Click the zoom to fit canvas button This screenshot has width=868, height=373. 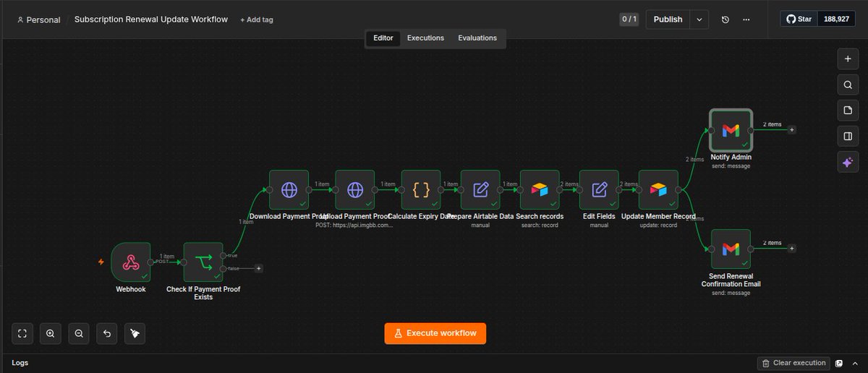coord(22,333)
